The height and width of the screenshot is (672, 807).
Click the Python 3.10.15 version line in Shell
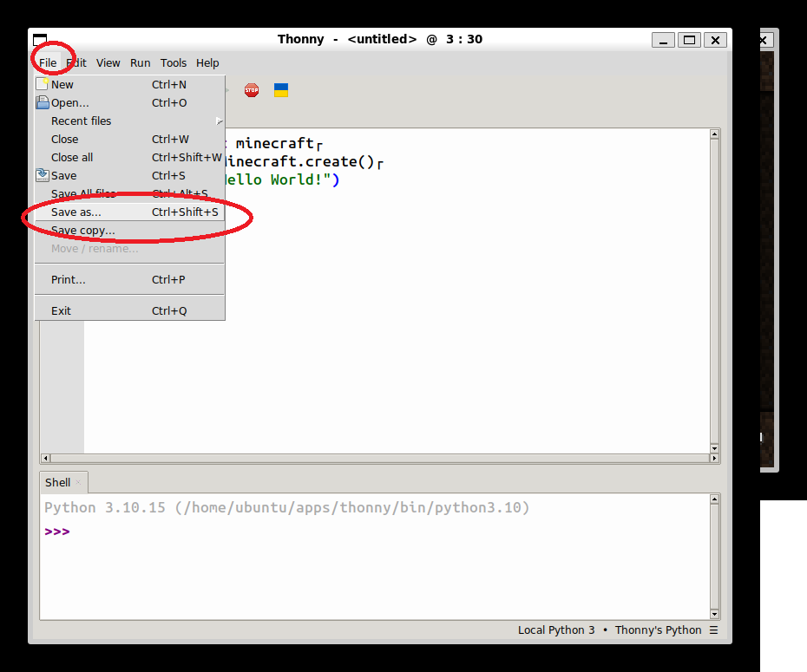(x=286, y=508)
